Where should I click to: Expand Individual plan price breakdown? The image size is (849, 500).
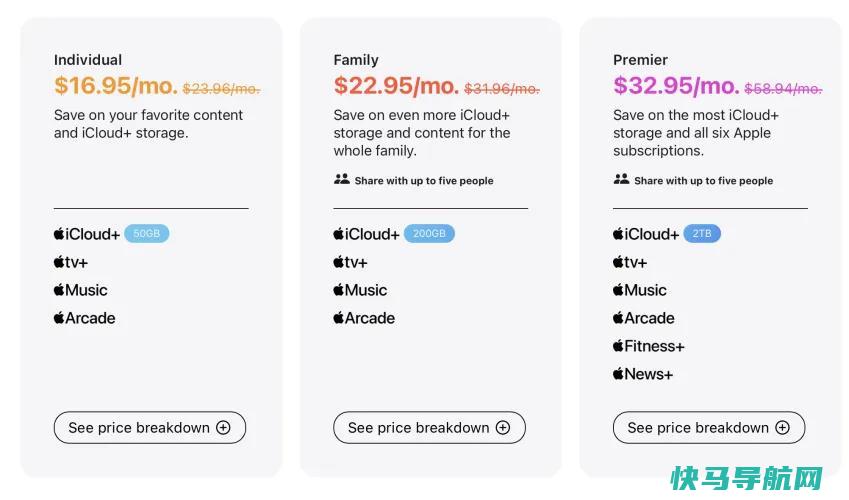click(149, 427)
